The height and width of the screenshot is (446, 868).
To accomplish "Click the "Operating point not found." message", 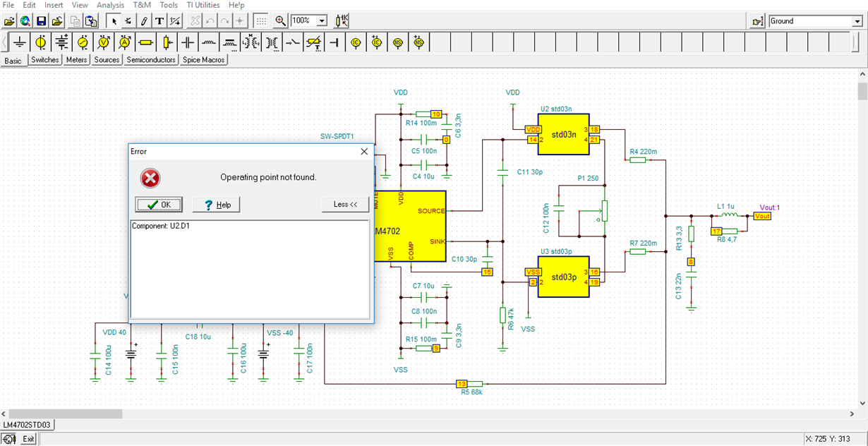I will point(268,177).
